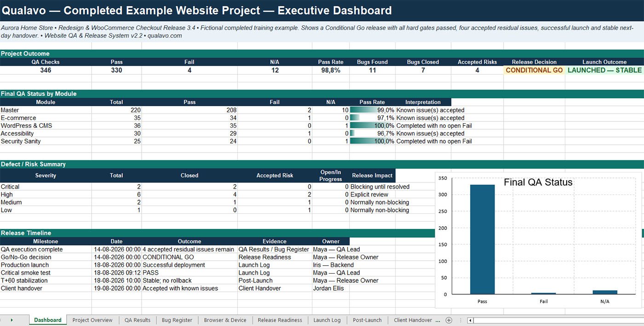
Task: Open the QA Results sheet tab
Action: tap(137, 320)
